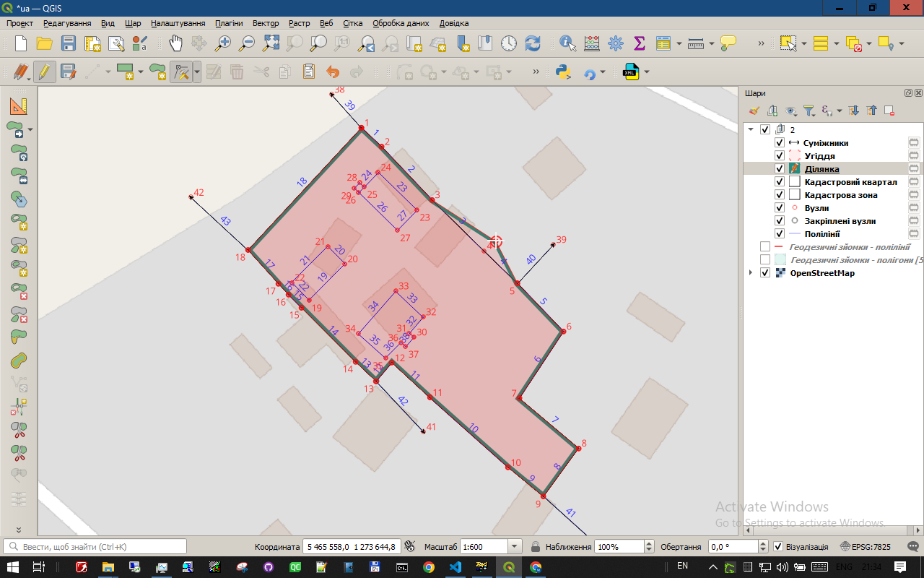Click the Zoom In magnifier tool
Image resolution: width=924 pixels, height=578 pixels.
[224, 43]
